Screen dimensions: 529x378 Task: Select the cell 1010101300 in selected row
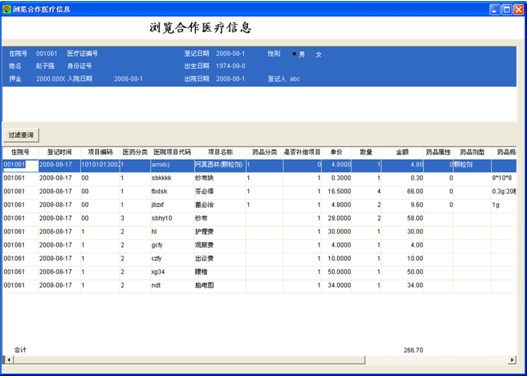100,165
